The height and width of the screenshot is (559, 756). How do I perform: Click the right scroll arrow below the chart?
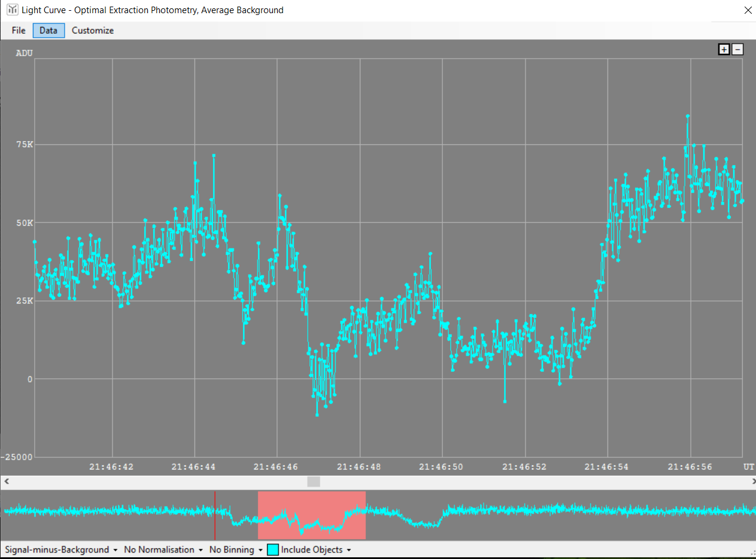coord(749,481)
